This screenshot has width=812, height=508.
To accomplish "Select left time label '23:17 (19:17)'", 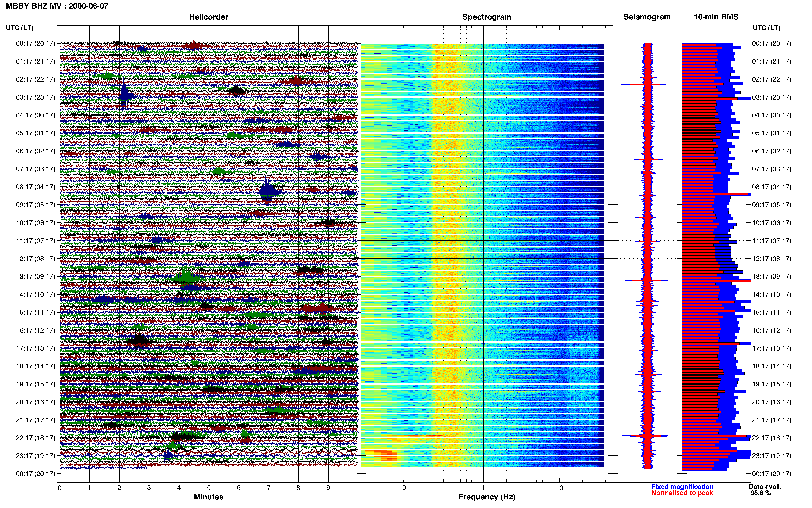I will click(x=36, y=456).
